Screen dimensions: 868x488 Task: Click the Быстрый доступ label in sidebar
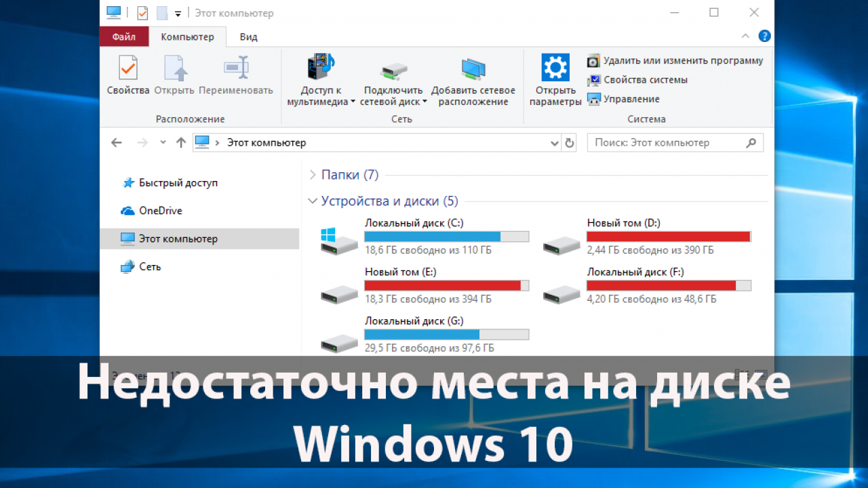[x=178, y=183]
